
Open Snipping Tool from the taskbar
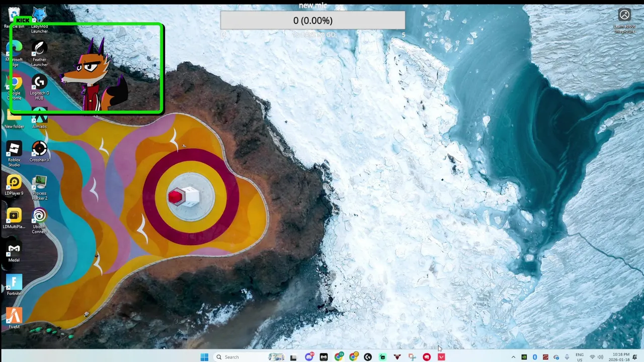click(x=412, y=357)
